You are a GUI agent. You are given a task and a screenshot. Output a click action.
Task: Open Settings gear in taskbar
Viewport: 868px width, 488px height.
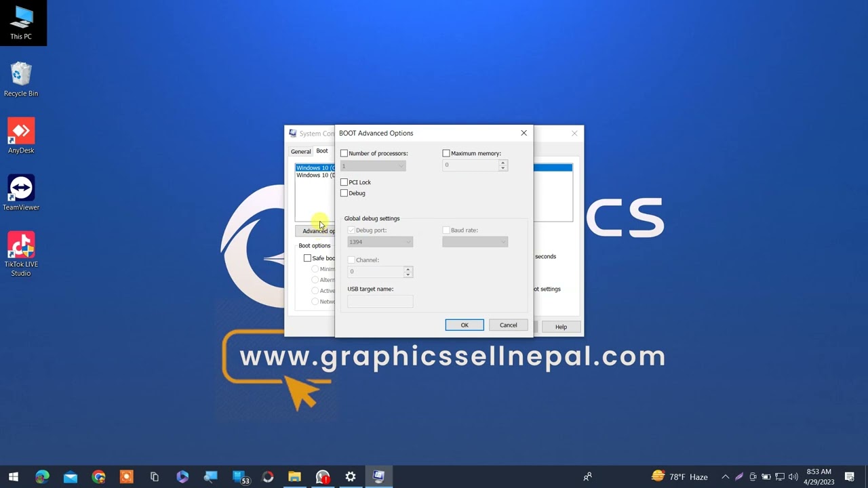pyautogui.click(x=351, y=477)
